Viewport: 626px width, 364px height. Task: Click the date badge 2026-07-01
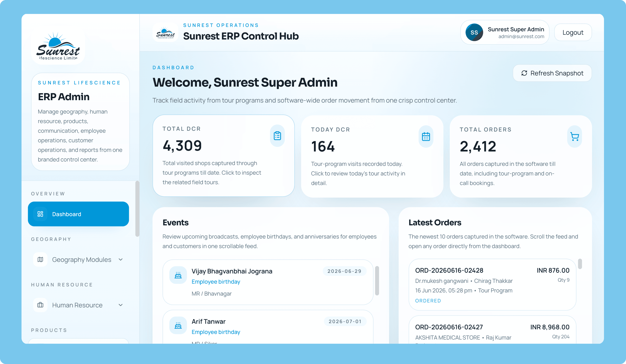[x=345, y=321]
